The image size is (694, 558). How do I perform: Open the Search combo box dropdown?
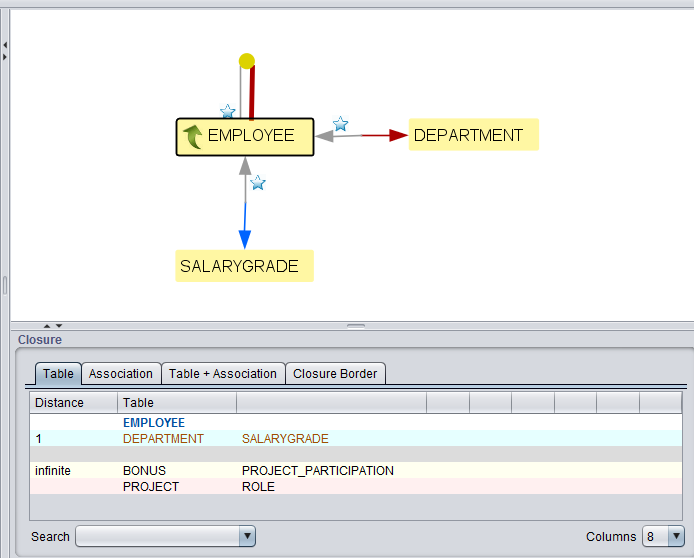click(x=247, y=537)
